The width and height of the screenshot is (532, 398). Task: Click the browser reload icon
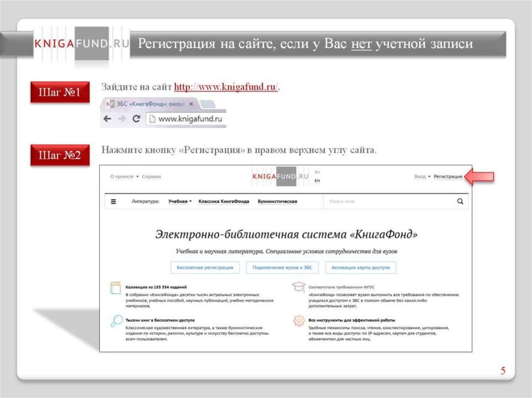[137, 119]
